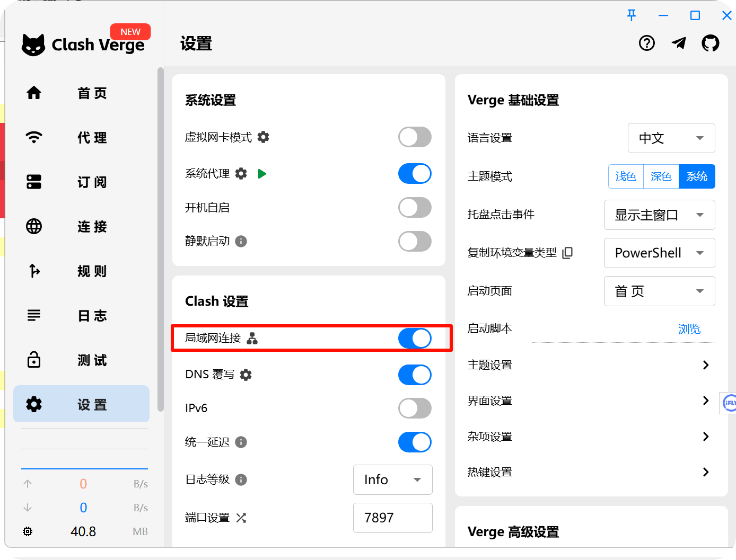This screenshot has height=560, width=736.
Task: Click 浏览 to choose startup script
Action: coord(689,329)
